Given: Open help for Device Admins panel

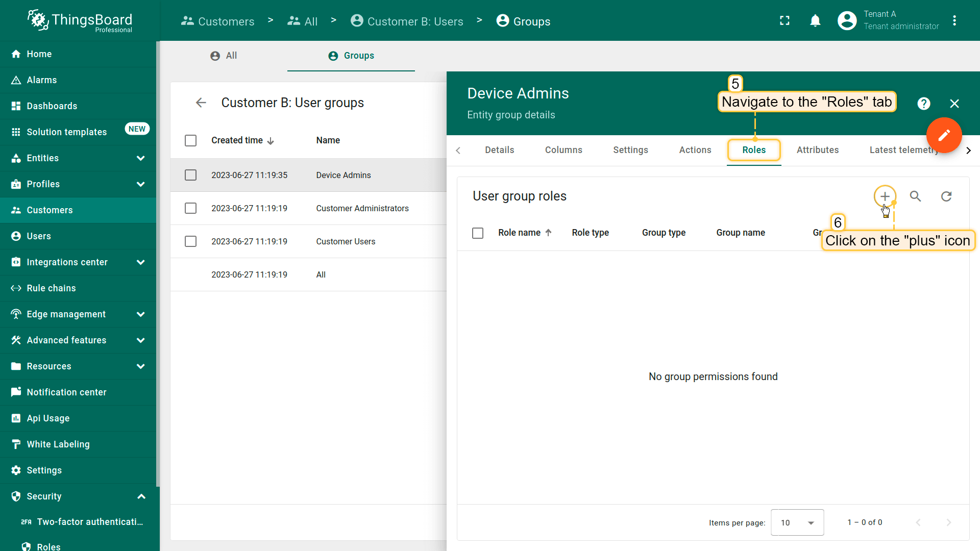Looking at the screenshot, I should (x=923, y=104).
